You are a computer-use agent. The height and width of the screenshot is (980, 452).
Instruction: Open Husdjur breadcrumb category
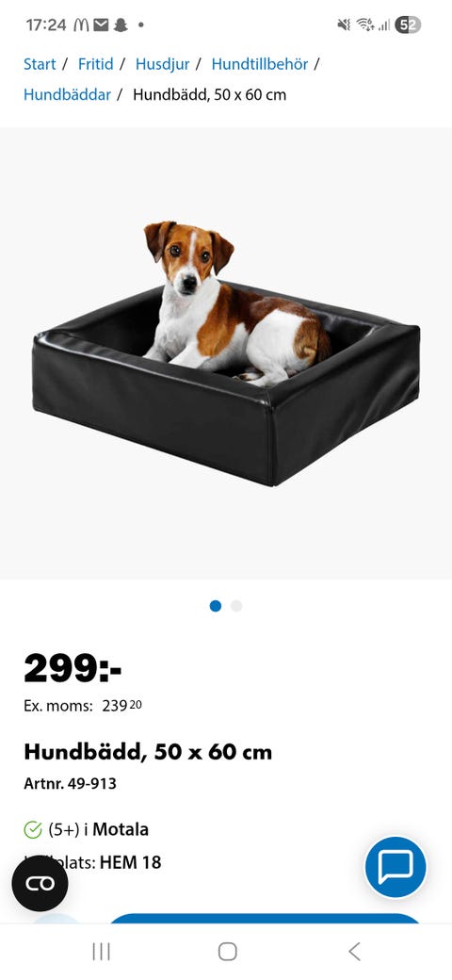pyautogui.click(x=162, y=64)
